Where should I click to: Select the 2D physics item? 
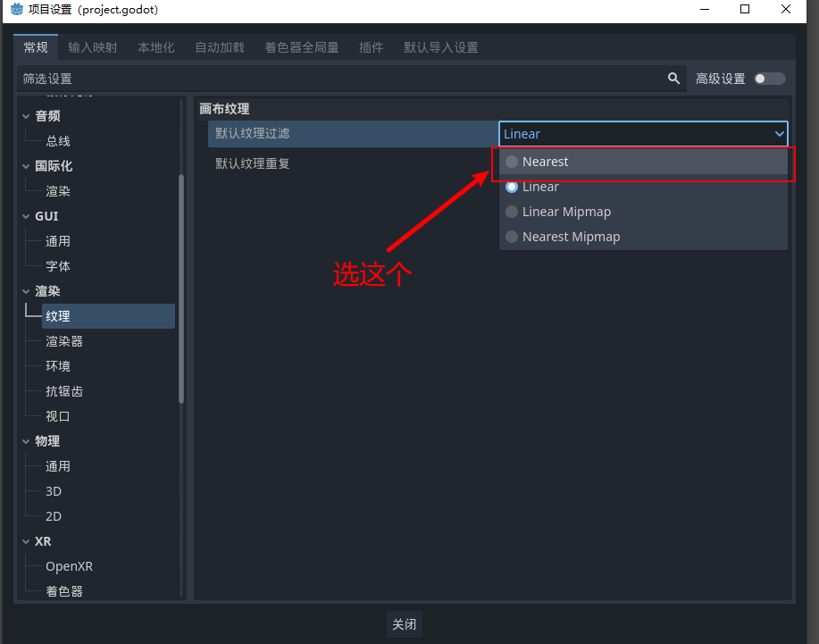pyautogui.click(x=54, y=516)
